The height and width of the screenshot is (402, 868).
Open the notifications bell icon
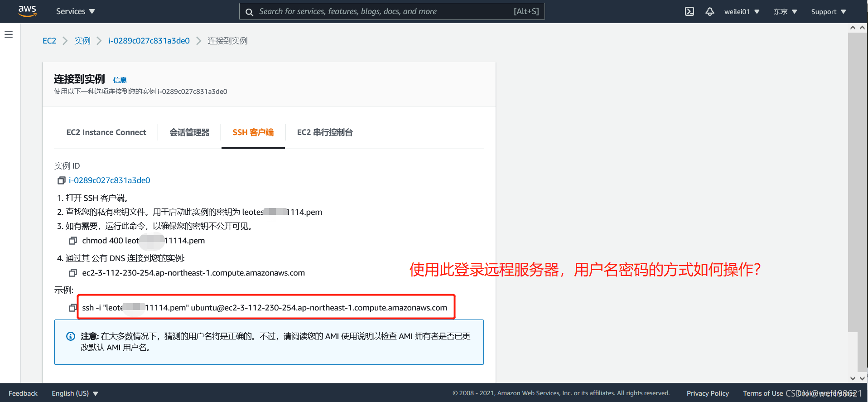point(710,11)
